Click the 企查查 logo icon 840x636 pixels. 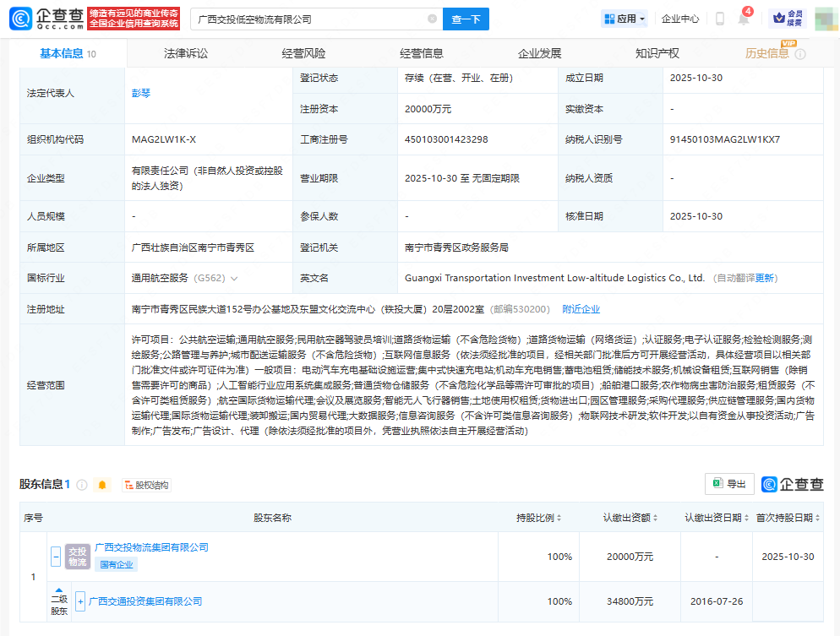click(21, 19)
